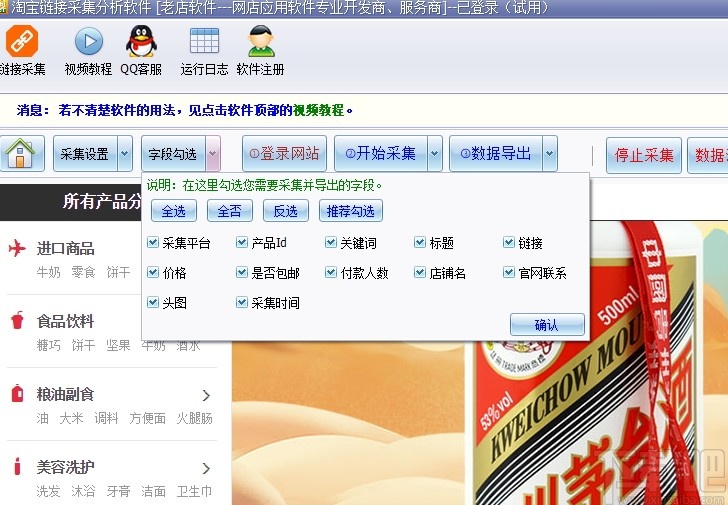The height and width of the screenshot is (505, 728).
Task: Expand the 粮油副食 category chevron
Action: (x=207, y=395)
